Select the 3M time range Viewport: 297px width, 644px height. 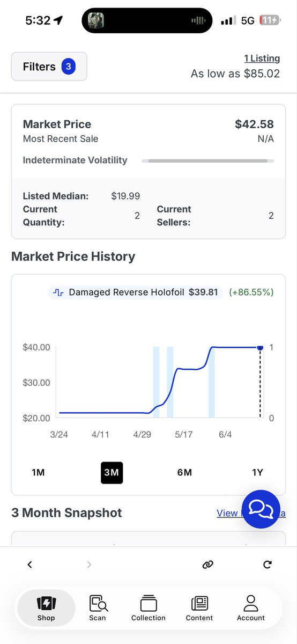[112, 472]
